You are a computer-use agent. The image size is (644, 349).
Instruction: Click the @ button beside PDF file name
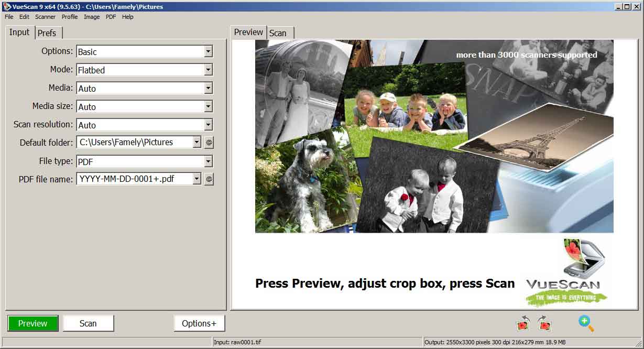pyautogui.click(x=209, y=179)
